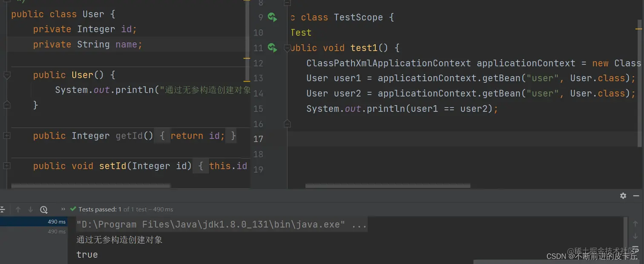
Task: Place cursor on line number 17 in gutter
Action: tap(258, 139)
